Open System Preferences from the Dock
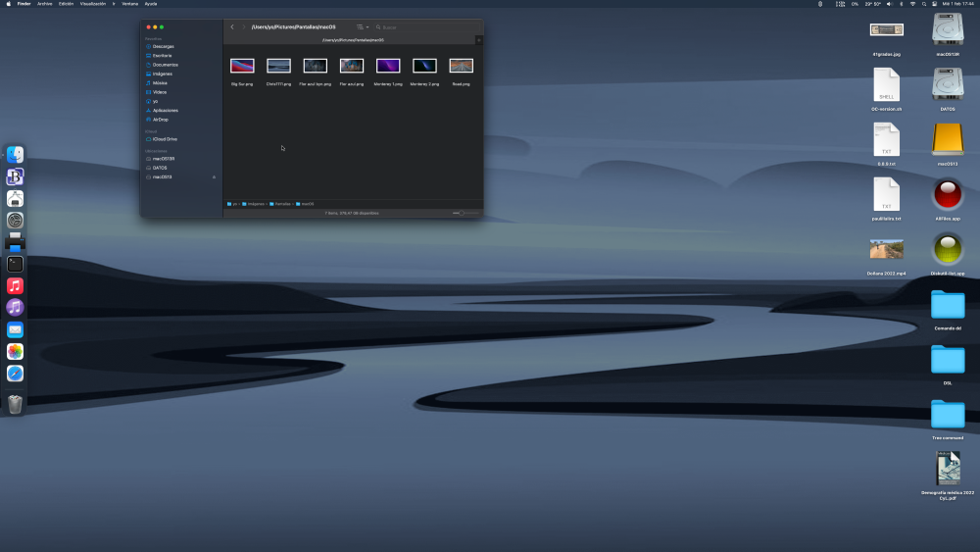This screenshot has height=552, width=980. (15, 220)
